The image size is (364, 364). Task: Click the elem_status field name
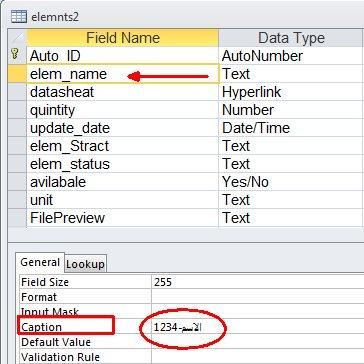pos(70,164)
